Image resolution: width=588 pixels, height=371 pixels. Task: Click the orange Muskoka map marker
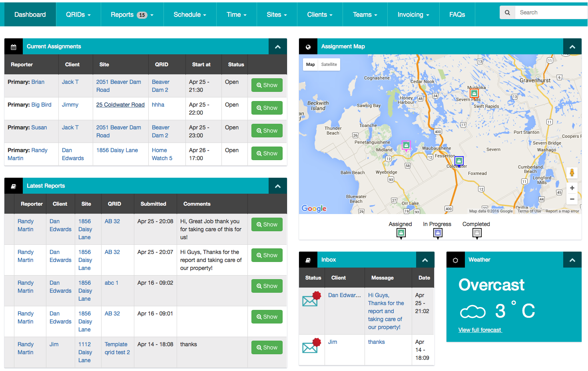click(474, 93)
